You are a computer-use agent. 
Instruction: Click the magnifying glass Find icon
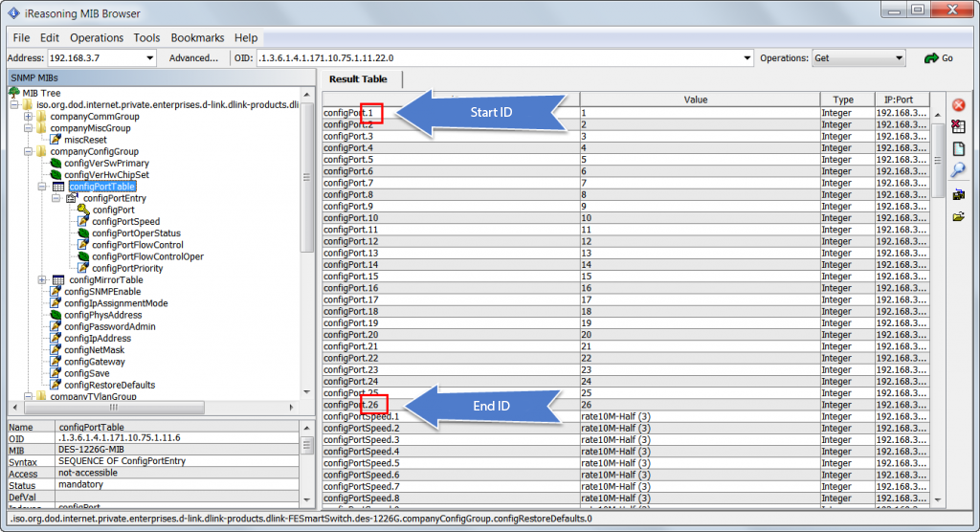tap(958, 170)
